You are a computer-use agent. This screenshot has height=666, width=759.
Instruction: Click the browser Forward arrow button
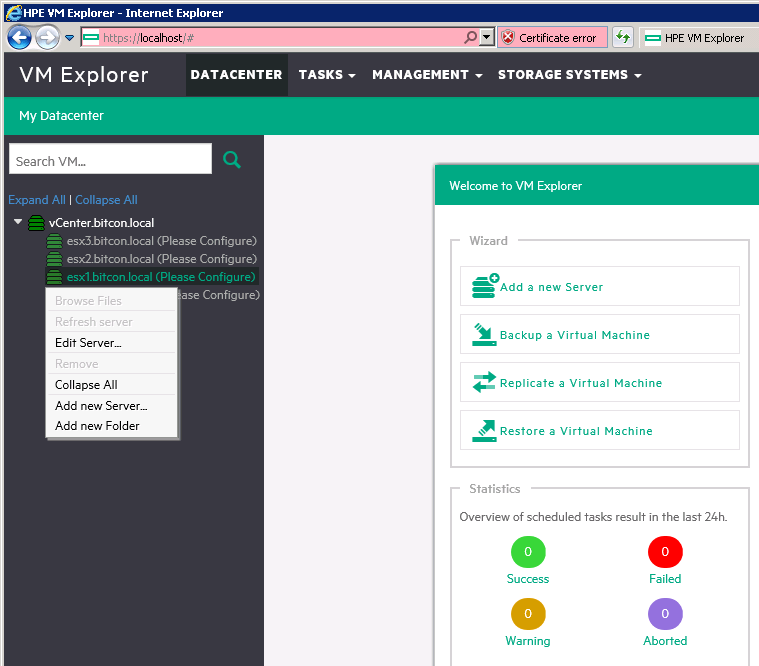point(47,37)
